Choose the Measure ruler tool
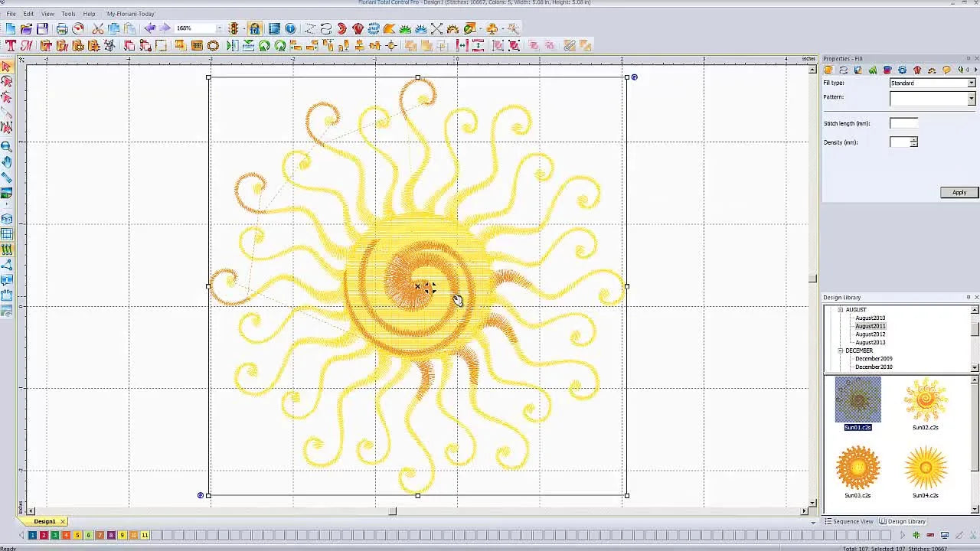 (x=6, y=178)
